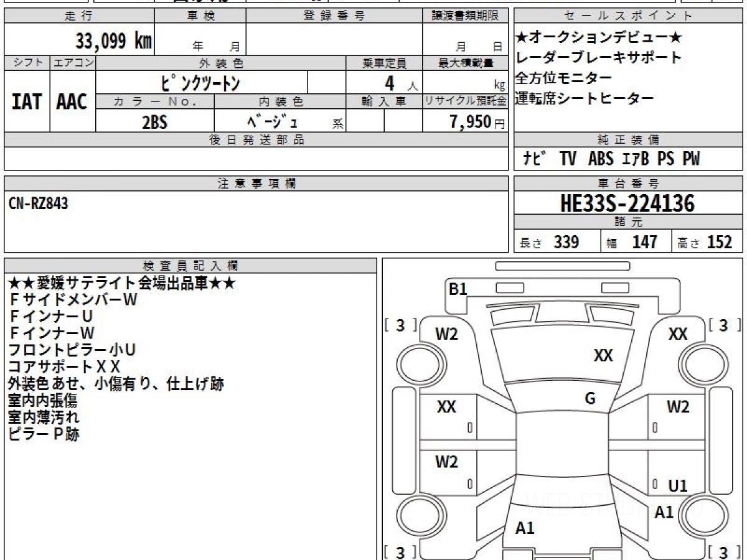Click the 外装色 header
The height and width of the screenshot is (560, 747).
(x=220, y=63)
